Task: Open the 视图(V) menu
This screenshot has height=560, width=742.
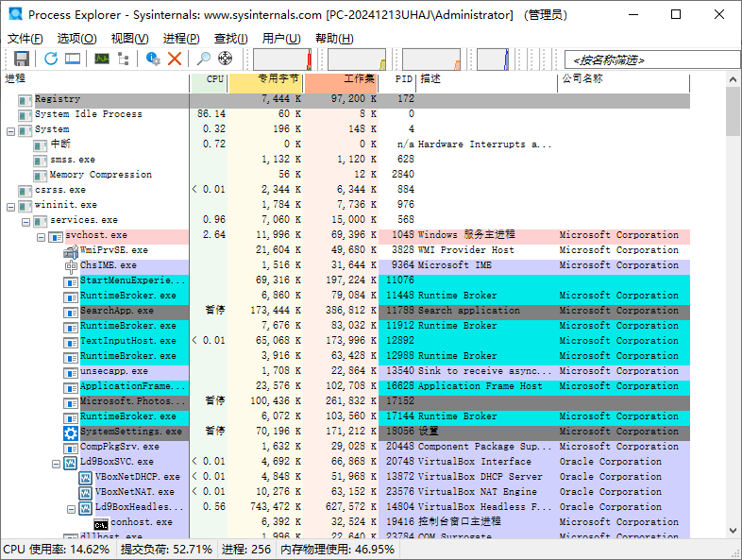Action: 129,39
